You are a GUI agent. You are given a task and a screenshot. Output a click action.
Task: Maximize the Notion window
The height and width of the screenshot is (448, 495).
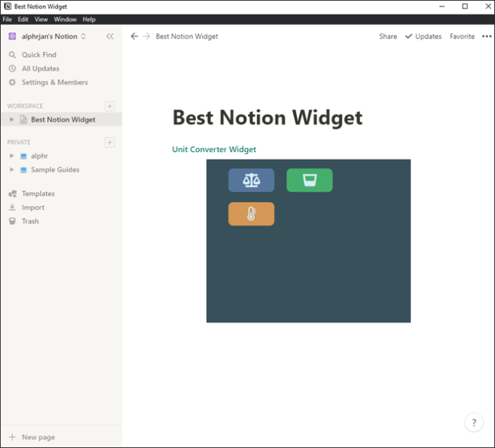tap(465, 6)
